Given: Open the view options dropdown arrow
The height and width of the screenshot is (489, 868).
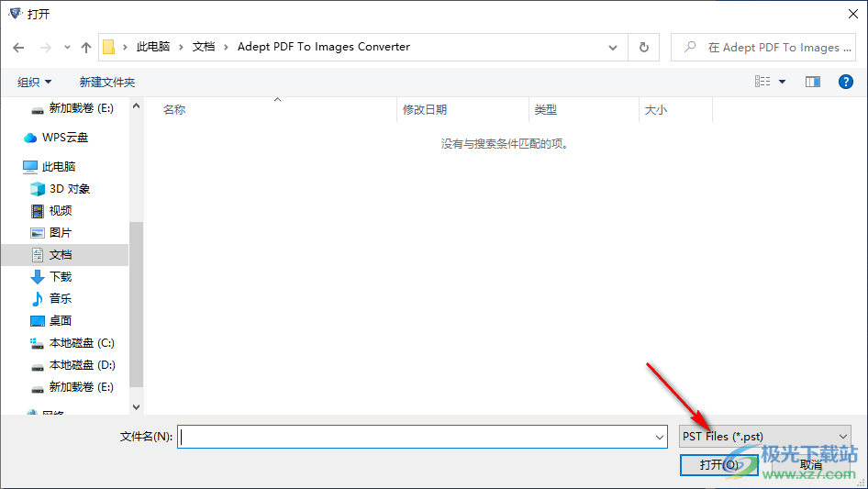Looking at the screenshot, I should tap(782, 82).
